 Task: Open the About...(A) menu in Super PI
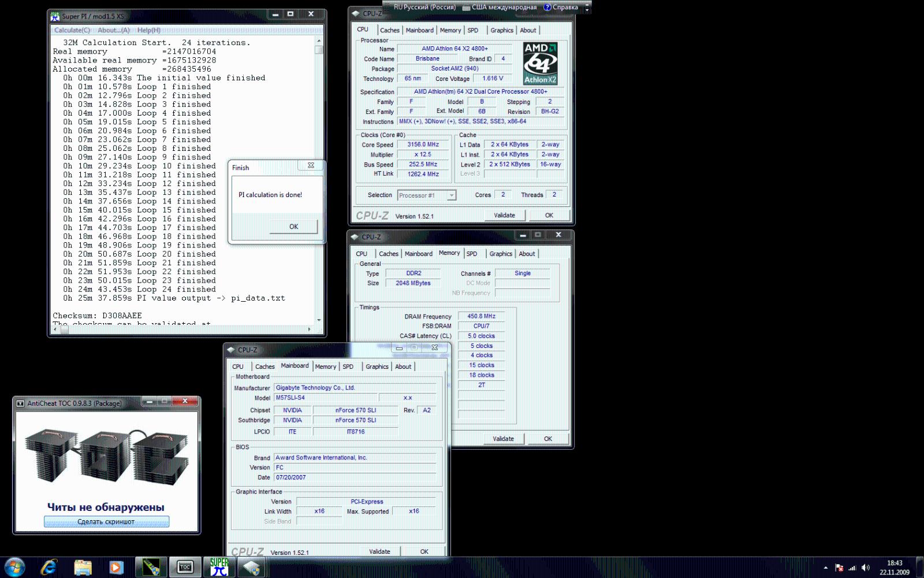tap(113, 30)
